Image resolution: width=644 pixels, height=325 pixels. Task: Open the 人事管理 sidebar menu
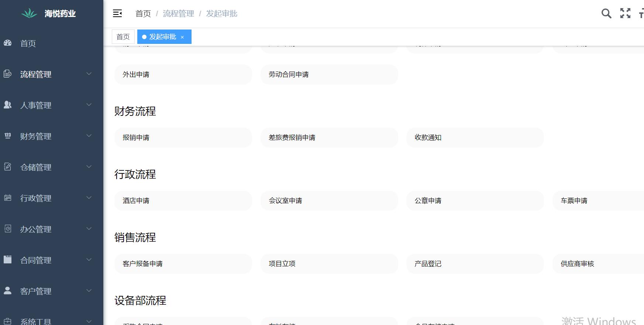pos(52,105)
